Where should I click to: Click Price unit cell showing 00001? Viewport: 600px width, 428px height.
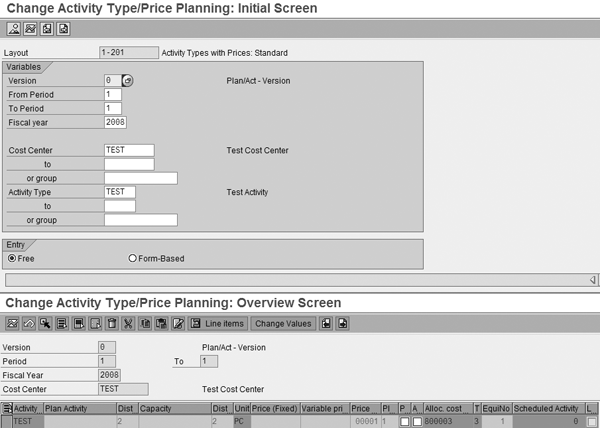[x=366, y=421]
